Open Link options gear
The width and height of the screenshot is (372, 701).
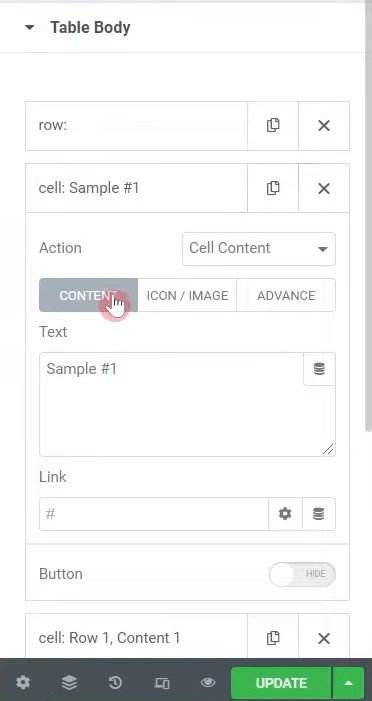(x=285, y=514)
